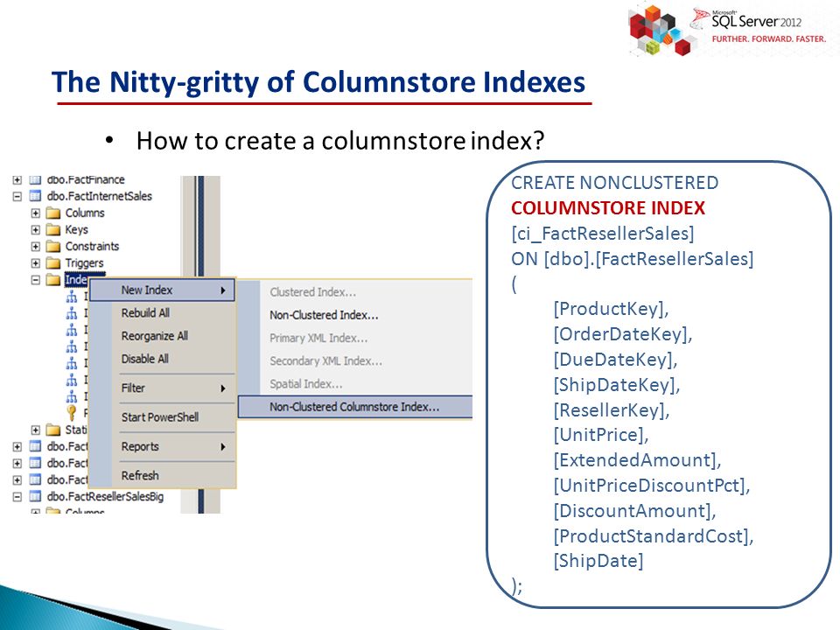The image size is (840, 630).
Task: Click the Constraints folder icon
Action: point(53,247)
